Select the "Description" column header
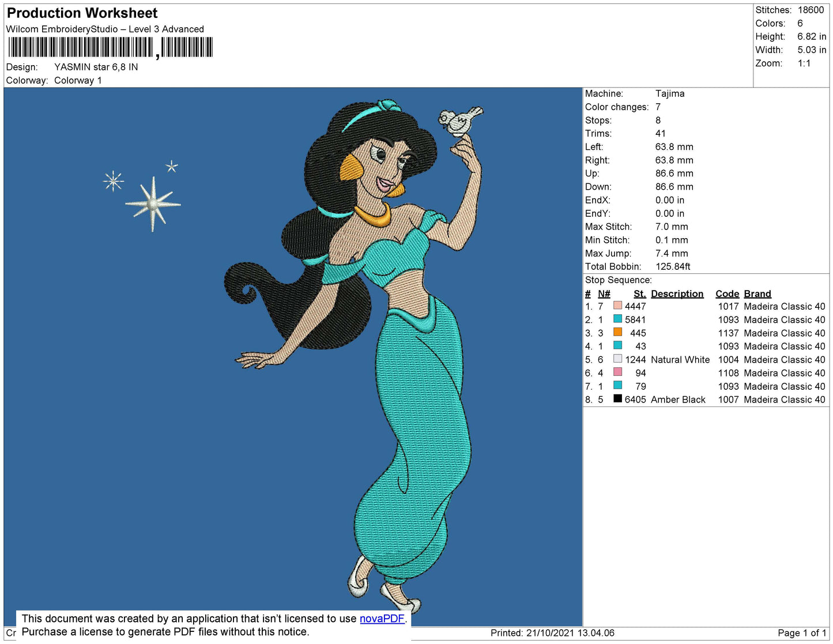The image size is (833, 644). tap(677, 294)
